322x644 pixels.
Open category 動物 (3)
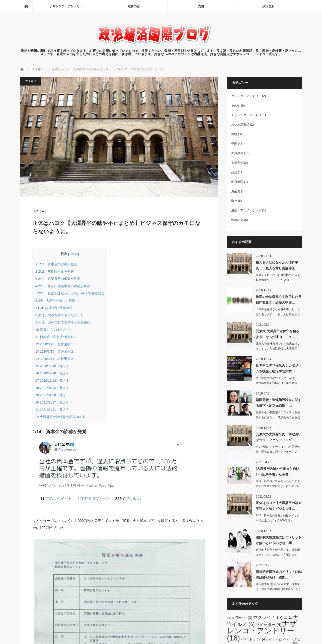click(236, 134)
